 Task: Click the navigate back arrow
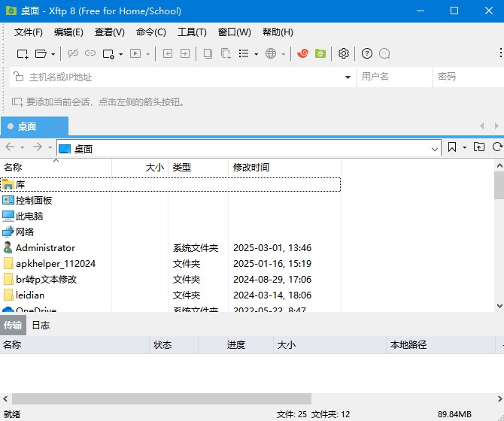(x=11, y=147)
